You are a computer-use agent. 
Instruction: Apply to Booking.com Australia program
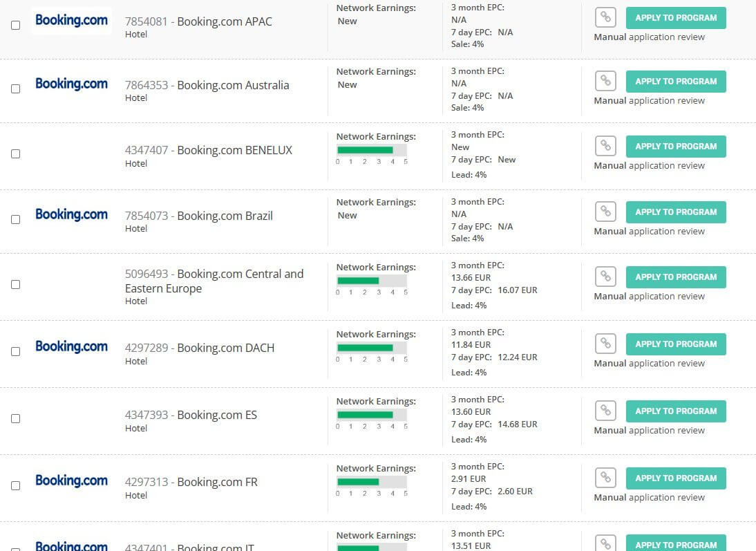[x=676, y=82]
